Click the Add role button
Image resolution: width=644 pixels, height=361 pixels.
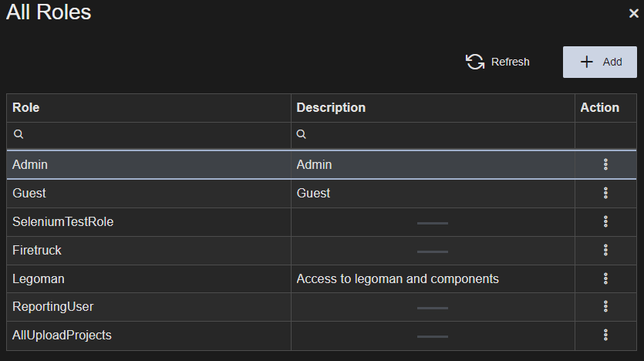pyautogui.click(x=600, y=62)
